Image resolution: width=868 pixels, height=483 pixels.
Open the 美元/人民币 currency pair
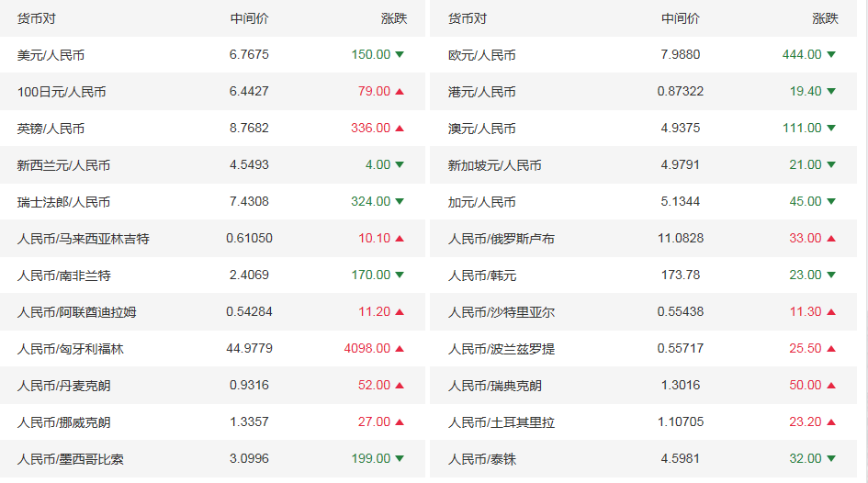(51, 55)
